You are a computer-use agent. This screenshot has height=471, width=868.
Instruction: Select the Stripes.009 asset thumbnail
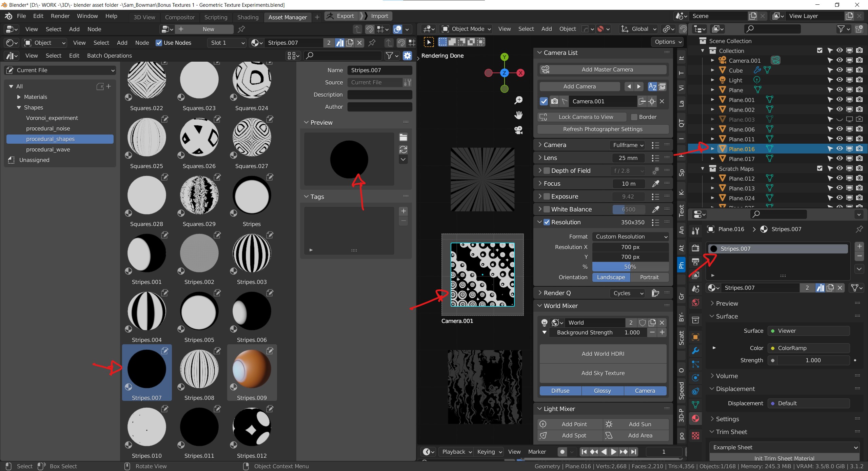tap(252, 369)
